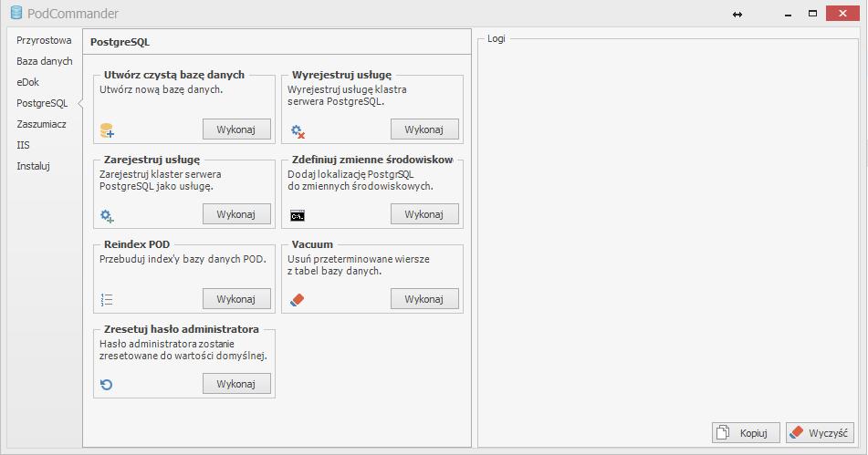The width and height of the screenshot is (868, 455).
Task: Close the PodCommander window
Action: pyautogui.click(x=842, y=14)
